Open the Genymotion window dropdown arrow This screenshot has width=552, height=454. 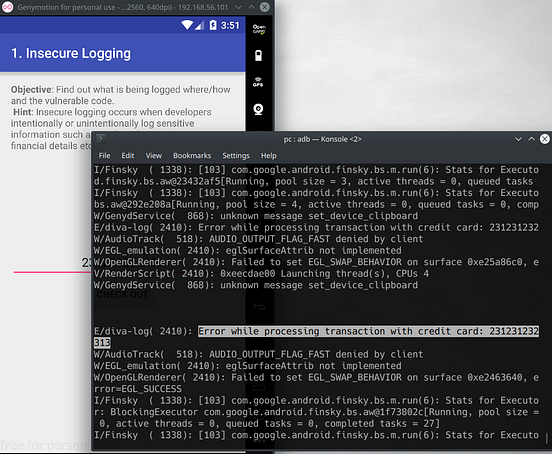pos(238,7)
